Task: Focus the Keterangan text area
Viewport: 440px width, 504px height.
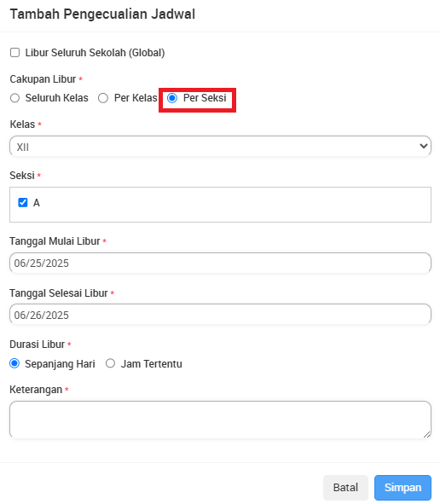Action: point(220,420)
